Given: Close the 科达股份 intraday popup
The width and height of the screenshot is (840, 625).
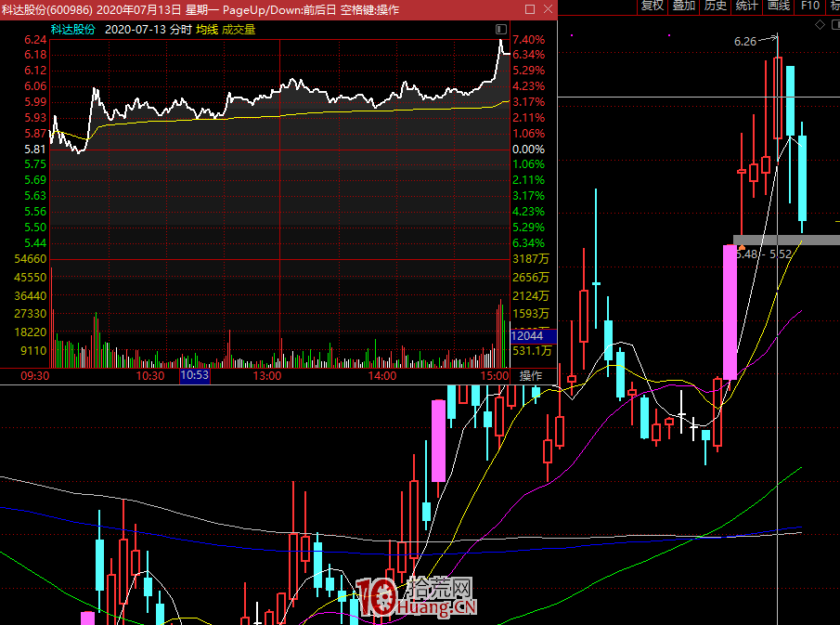Looking at the screenshot, I should [x=548, y=9].
